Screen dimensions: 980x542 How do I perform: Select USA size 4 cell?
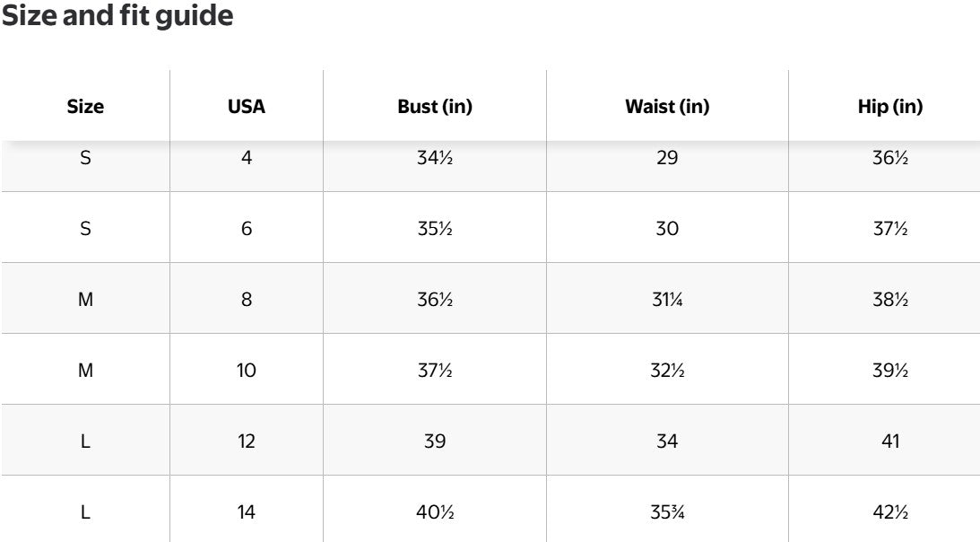(x=247, y=158)
